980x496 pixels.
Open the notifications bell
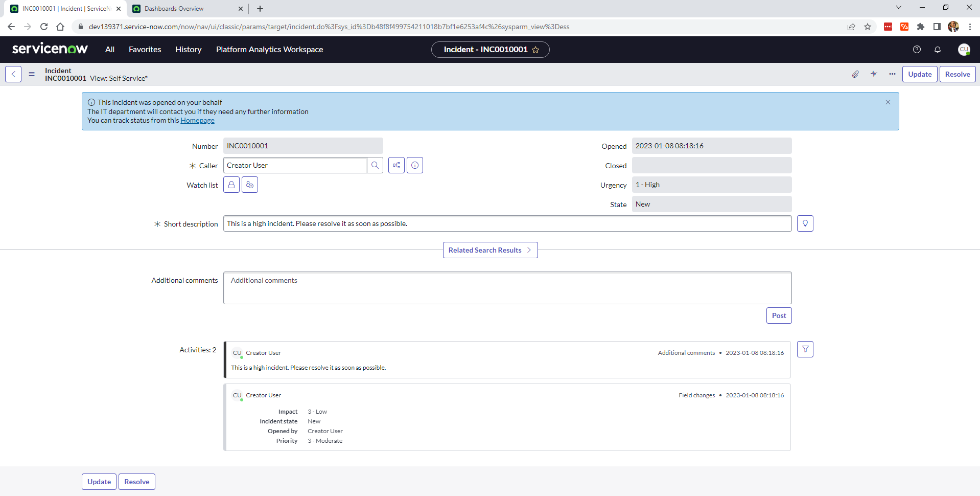pyautogui.click(x=938, y=49)
